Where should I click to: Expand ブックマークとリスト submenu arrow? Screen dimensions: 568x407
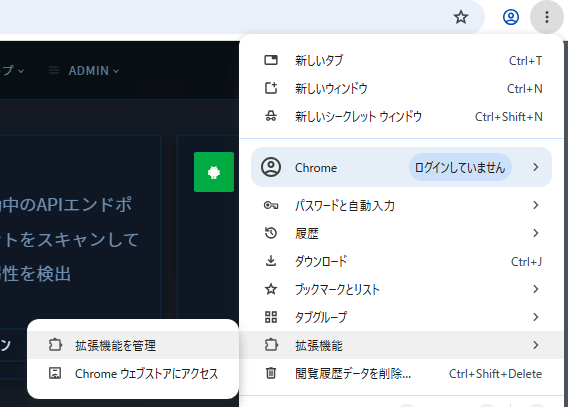536,289
